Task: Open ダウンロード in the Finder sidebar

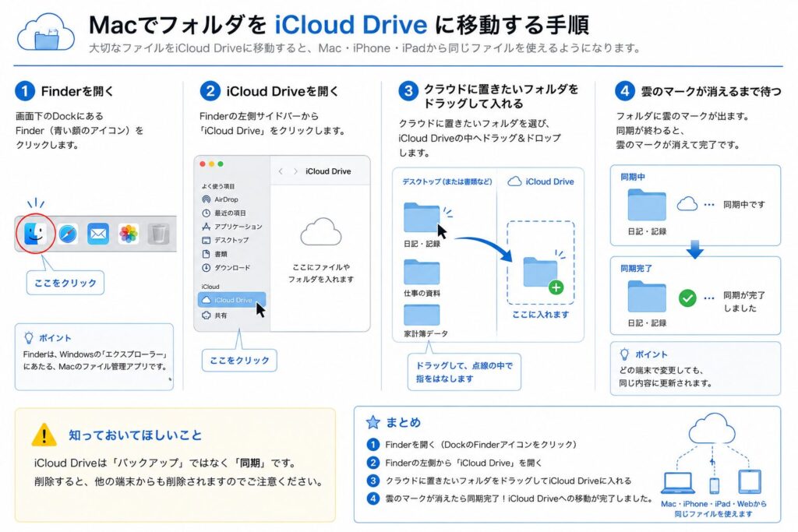Action: (x=226, y=267)
